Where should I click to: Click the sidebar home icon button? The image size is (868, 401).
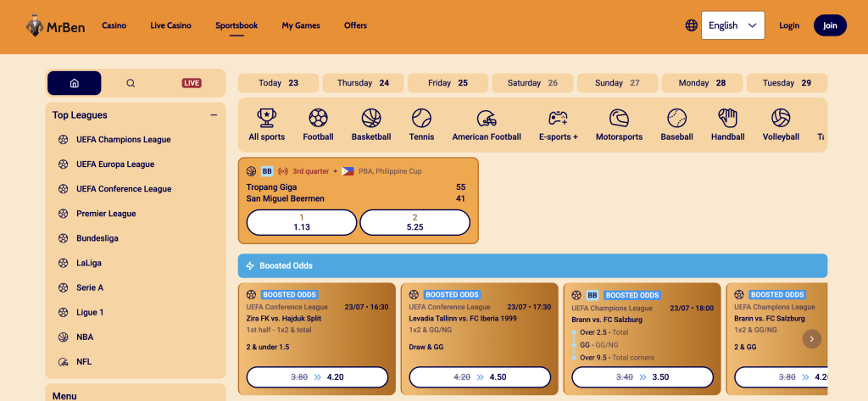pos(75,83)
